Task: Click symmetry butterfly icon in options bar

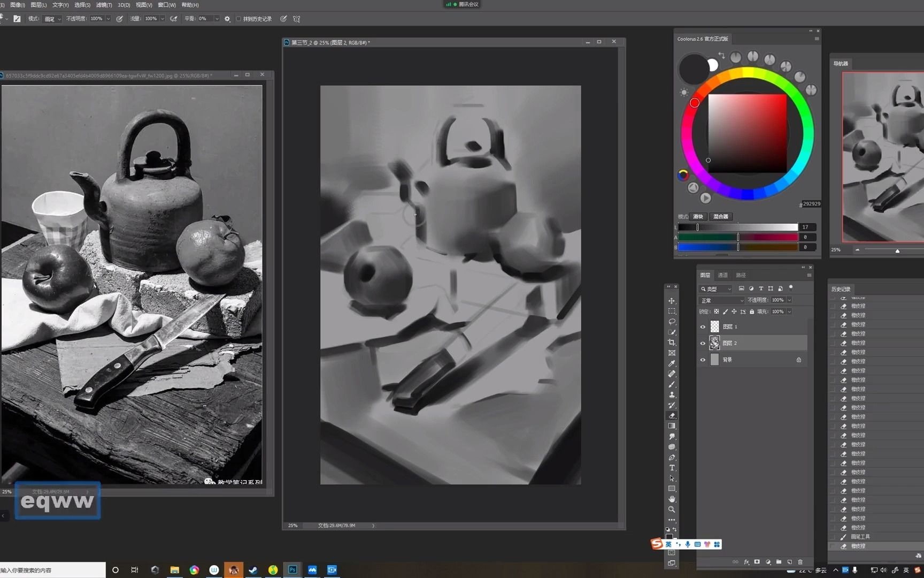Action: coord(297,19)
